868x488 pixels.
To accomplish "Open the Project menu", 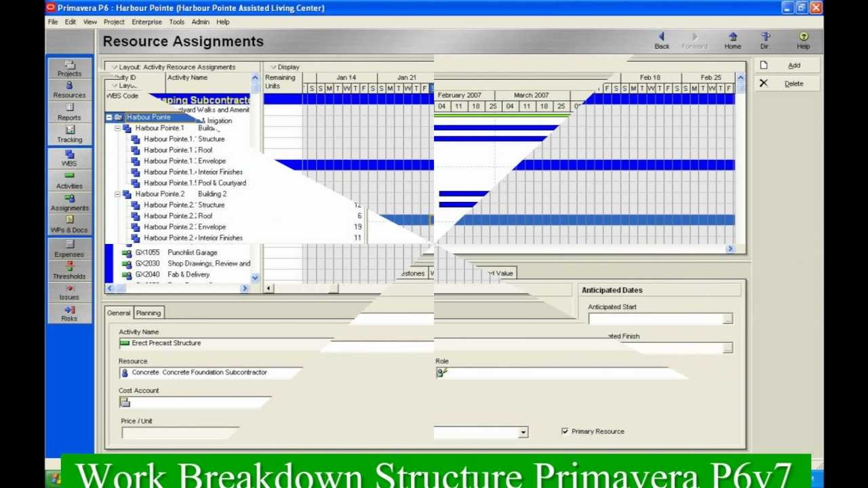I will click(x=114, y=22).
